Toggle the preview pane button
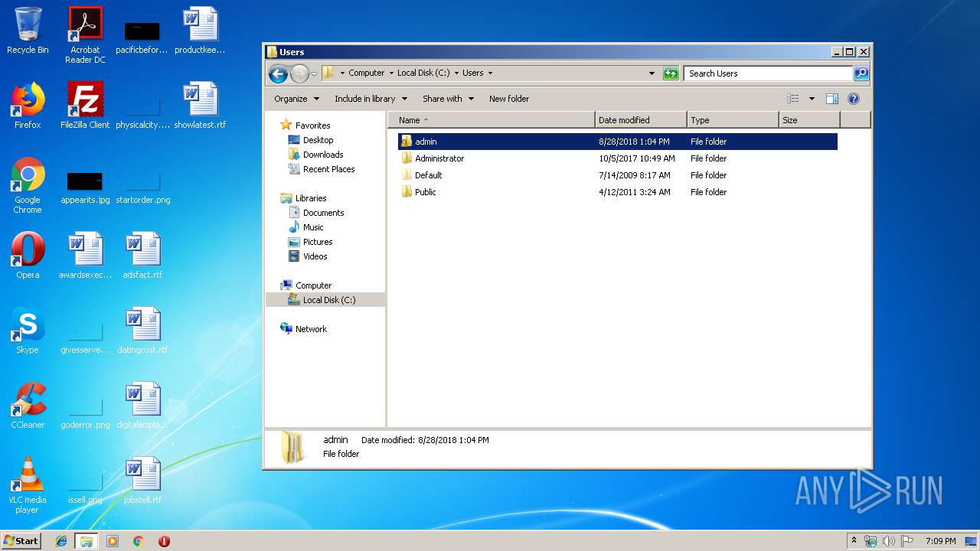This screenshot has width=980, height=551. point(832,99)
